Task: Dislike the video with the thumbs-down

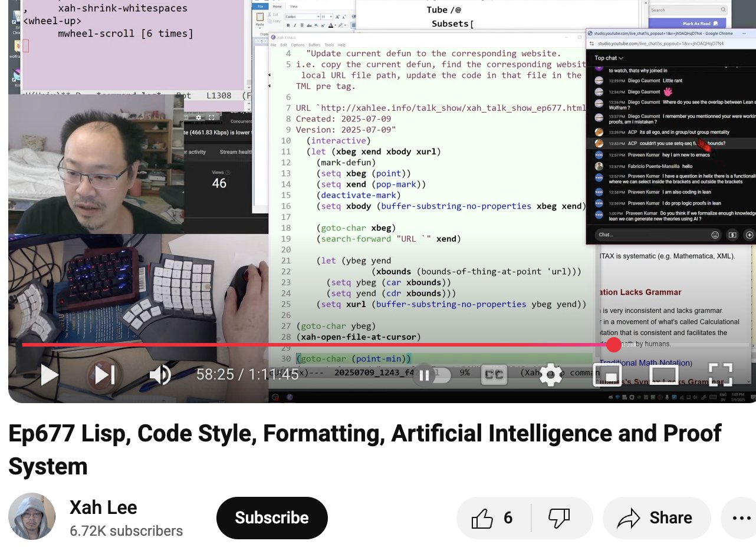Action: click(560, 518)
